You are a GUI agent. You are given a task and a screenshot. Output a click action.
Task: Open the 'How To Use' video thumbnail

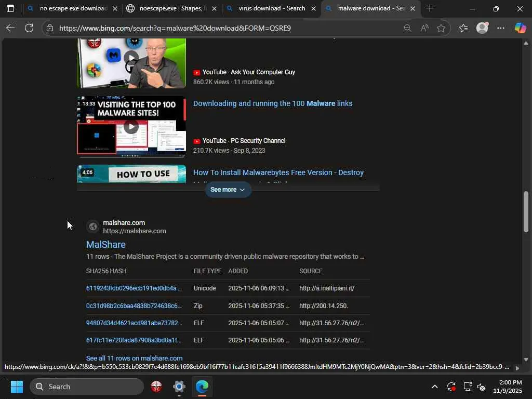click(131, 174)
